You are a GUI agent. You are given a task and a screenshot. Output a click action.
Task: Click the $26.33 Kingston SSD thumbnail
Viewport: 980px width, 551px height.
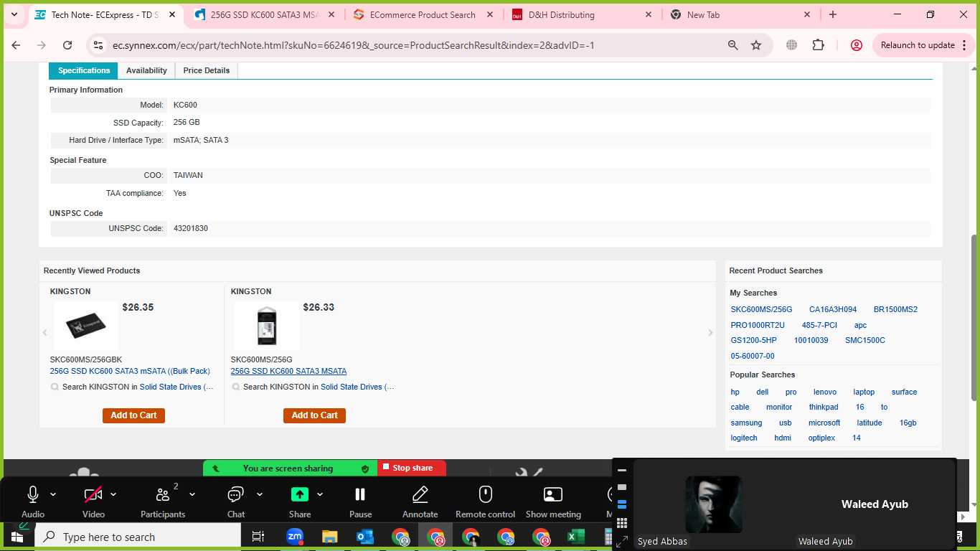pos(267,326)
